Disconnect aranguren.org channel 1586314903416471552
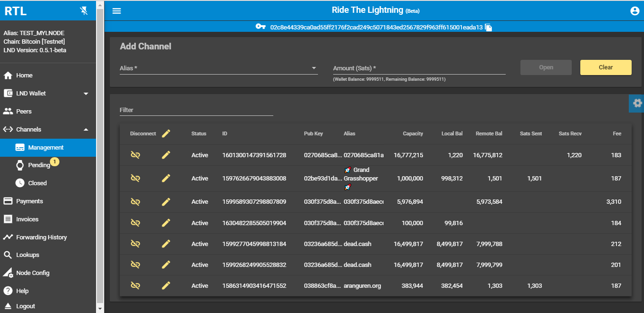 (135, 285)
